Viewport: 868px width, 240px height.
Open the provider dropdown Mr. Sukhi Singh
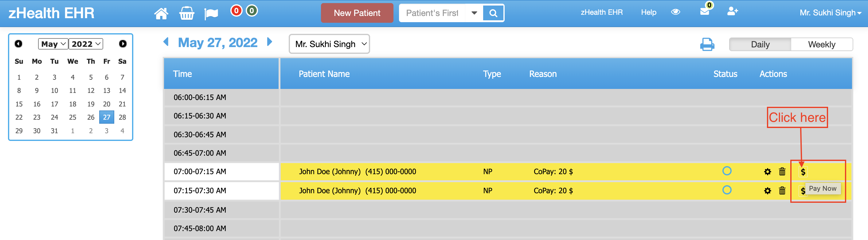point(329,44)
